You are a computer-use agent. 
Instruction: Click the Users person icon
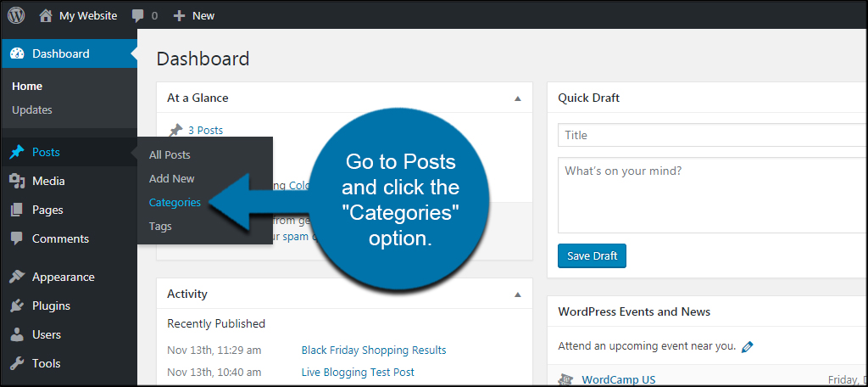point(17,334)
